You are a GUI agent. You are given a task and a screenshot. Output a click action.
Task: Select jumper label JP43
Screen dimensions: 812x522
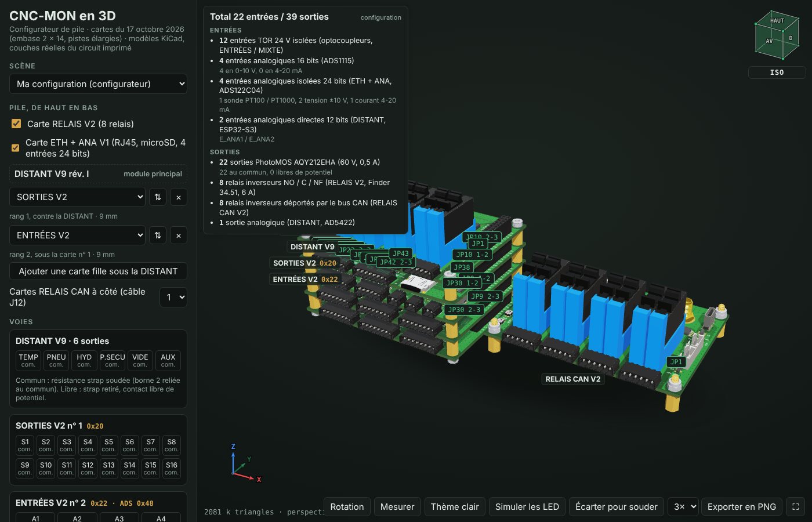pos(401,253)
